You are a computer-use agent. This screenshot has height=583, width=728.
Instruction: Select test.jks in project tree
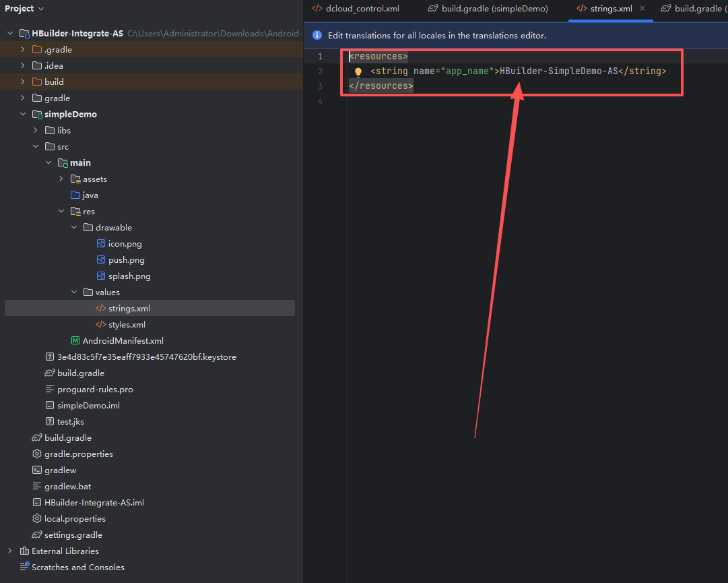tap(71, 421)
